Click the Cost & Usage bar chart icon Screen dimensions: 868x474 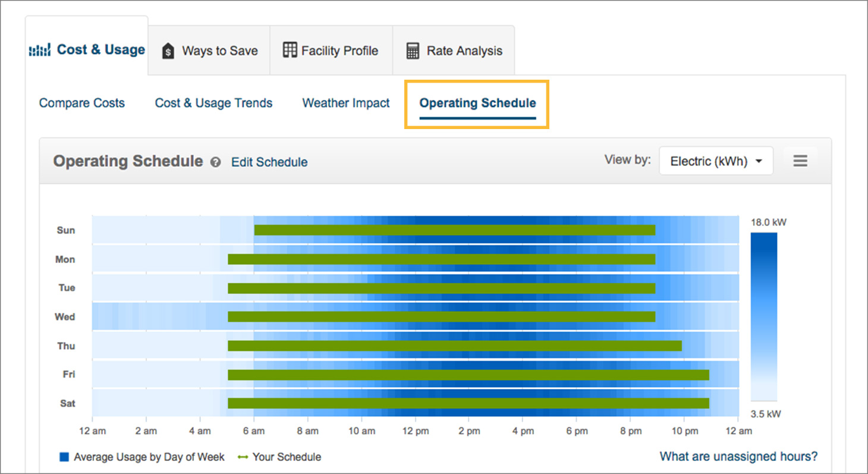pos(40,51)
